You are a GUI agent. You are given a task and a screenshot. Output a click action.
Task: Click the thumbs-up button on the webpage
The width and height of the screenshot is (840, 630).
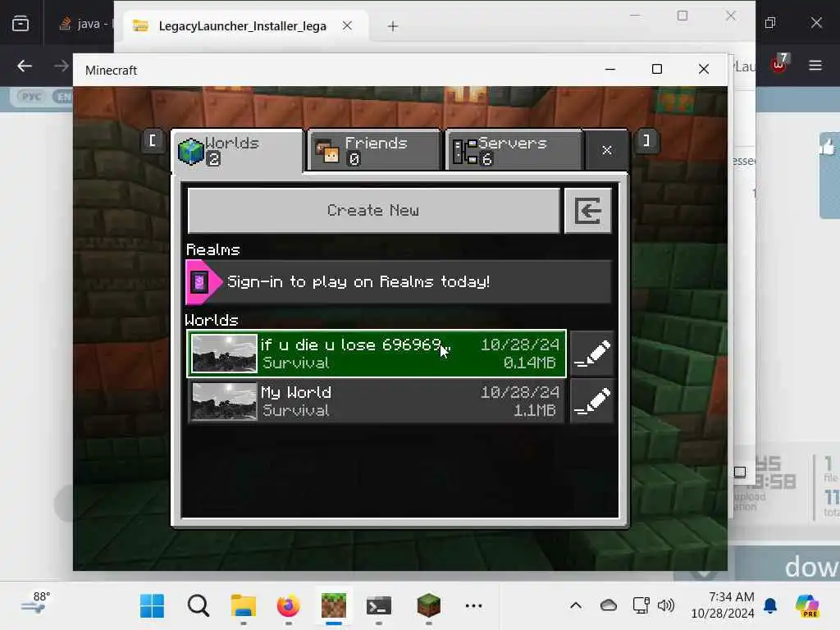coord(829,146)
